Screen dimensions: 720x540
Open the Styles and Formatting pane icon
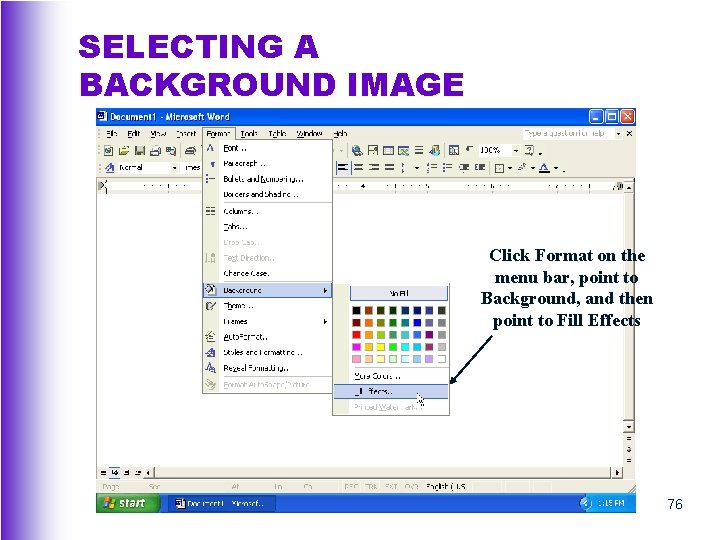(109, 168)
